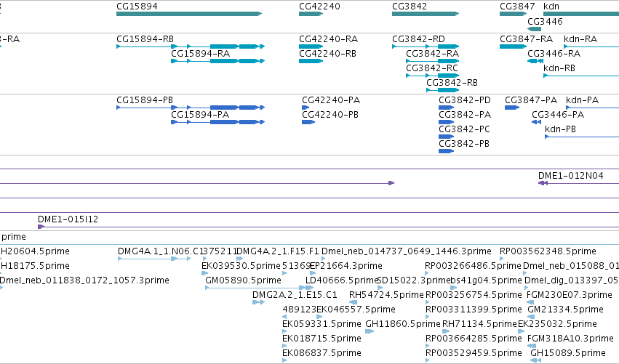Select EST DMG2A.2_1.E15.C1 label
Image resolution: width=619 pixels, height=364 pixels.
(x=295, y=295)
